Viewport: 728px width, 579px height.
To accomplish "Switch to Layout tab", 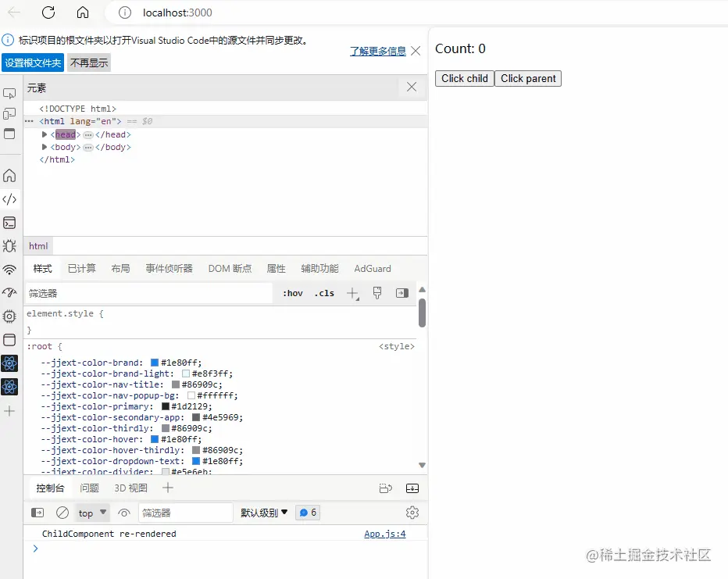I will click(120, 268).
